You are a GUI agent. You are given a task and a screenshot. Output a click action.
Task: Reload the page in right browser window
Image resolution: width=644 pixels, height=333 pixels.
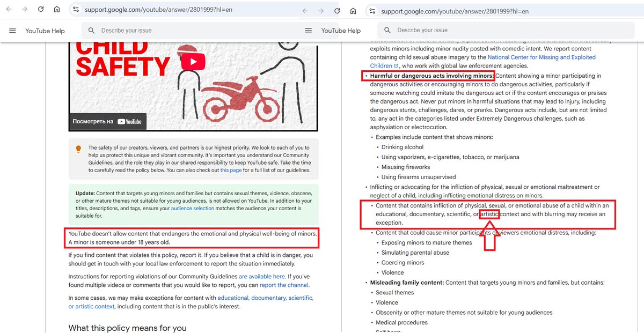click(x=337, y=11)
